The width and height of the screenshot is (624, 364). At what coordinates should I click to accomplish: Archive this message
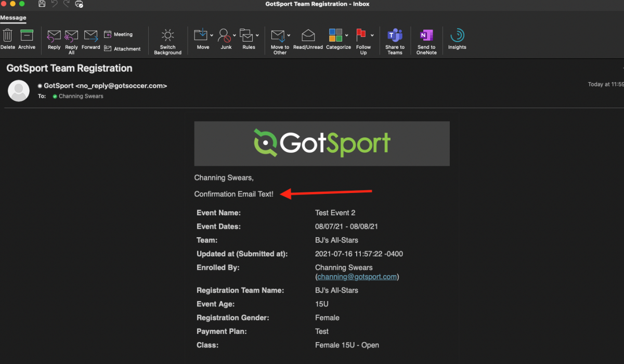pos(27,40)
